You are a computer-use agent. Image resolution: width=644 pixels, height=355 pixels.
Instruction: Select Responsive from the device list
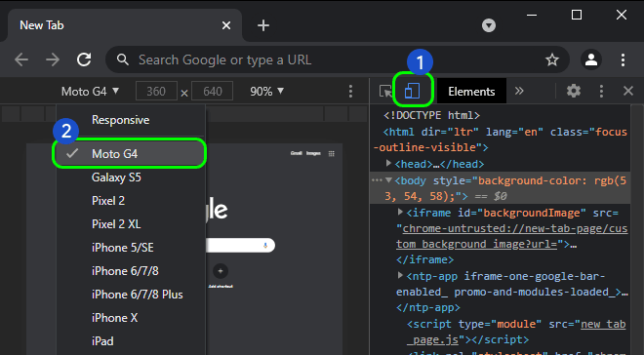tap(131, 120)
